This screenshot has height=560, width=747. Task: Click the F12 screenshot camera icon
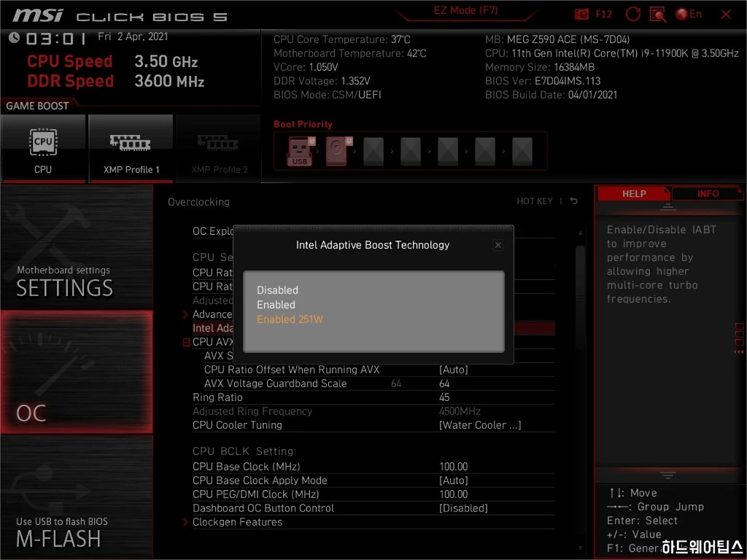click(581, 15)
